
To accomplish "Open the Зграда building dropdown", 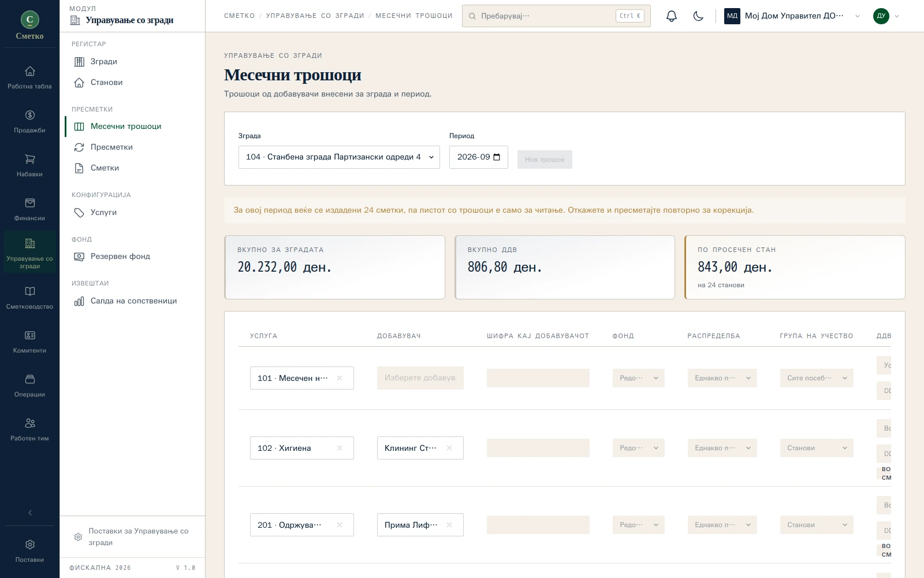I will click(x=339, y=157).
